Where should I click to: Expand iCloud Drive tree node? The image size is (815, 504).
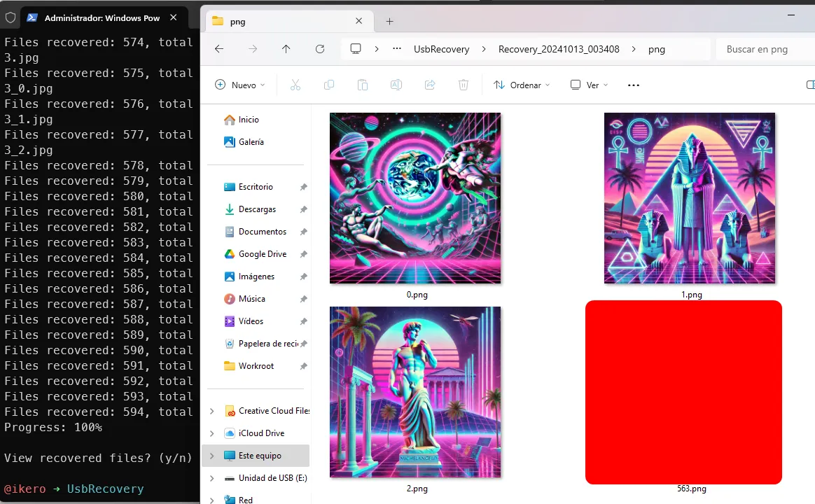click(x=211, y=433)
